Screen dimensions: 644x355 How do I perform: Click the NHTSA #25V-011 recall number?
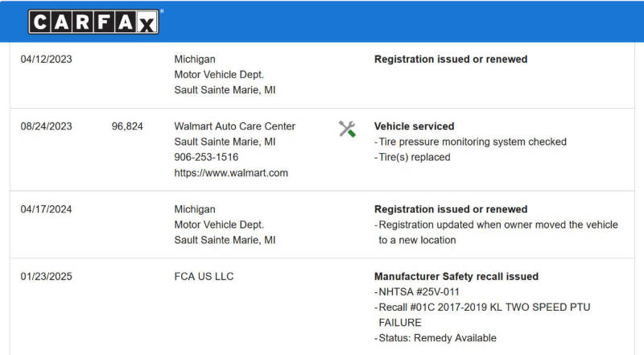(417, 291)
